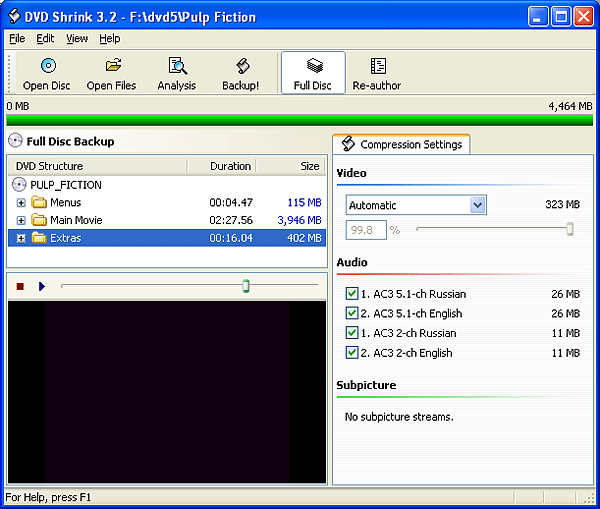The image size is (600, 509).
Task: Click the video preview display area
Action: [x=167, y=392]
